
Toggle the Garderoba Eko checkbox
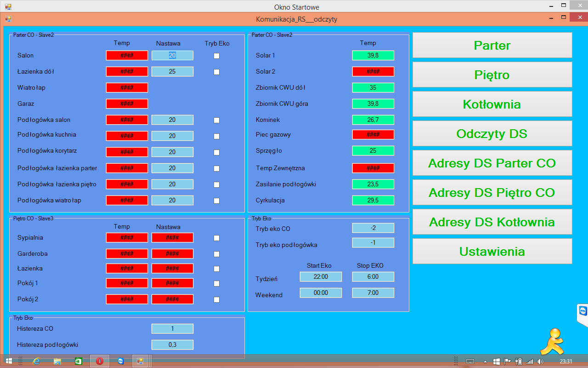pyautogui.click(x=217, y=254)
